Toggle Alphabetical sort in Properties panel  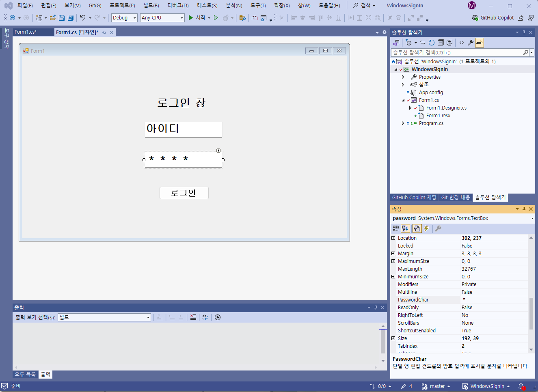[x=405, y=228]
